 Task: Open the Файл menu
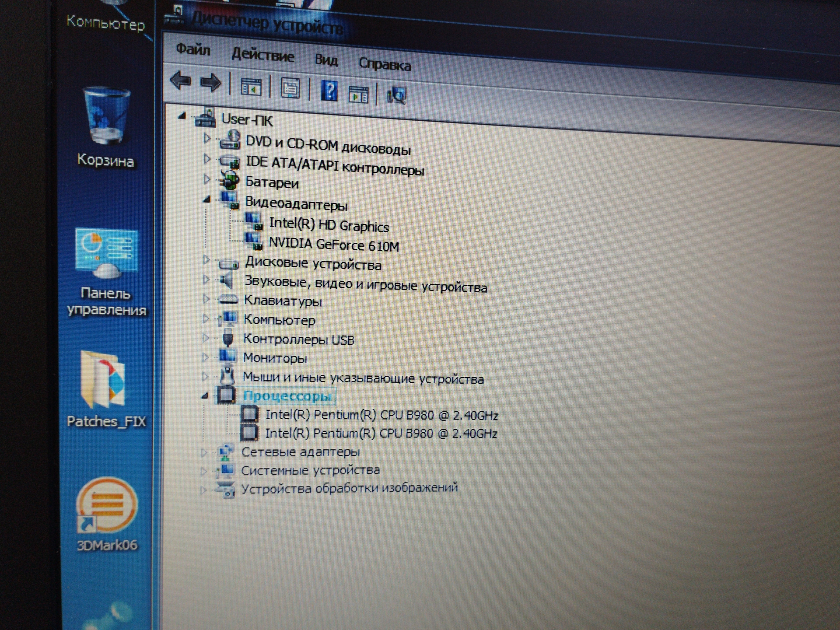[x=193, y=49]
